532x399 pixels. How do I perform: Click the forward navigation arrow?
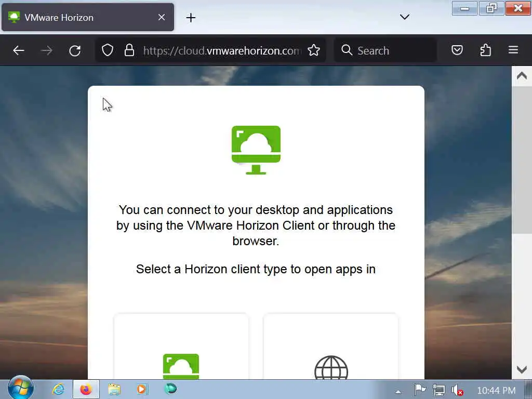point(47,50)
